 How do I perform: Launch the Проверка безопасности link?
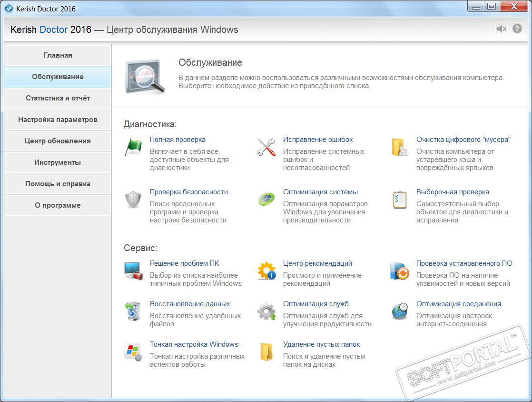point(189,192)
